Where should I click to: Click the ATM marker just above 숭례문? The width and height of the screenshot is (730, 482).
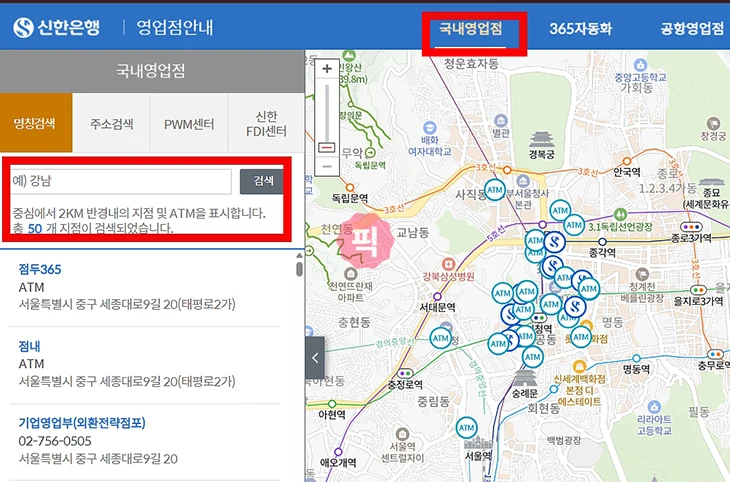[x=533, y=357]
